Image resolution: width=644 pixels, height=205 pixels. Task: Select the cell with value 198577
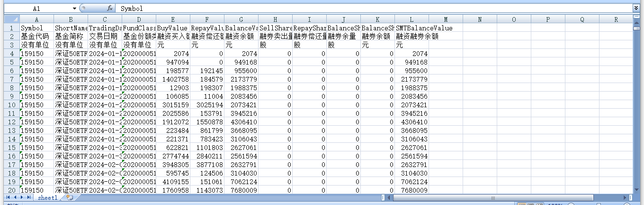pyautogui.click(x=173, y=71)
